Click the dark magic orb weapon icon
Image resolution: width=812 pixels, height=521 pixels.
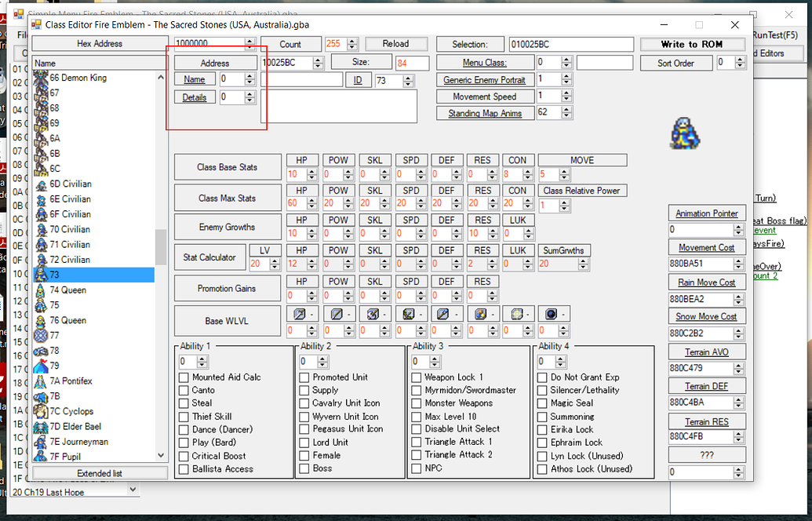point(552,313)
